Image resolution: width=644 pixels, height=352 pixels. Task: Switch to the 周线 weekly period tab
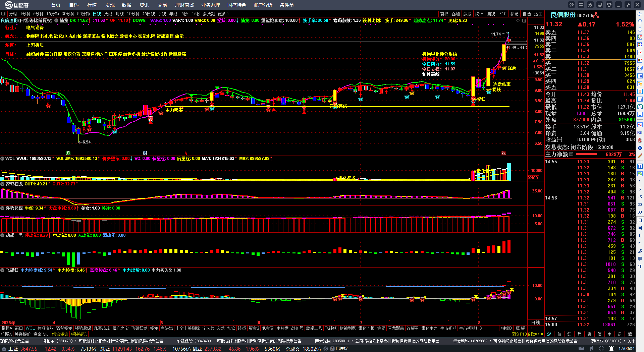108,14
